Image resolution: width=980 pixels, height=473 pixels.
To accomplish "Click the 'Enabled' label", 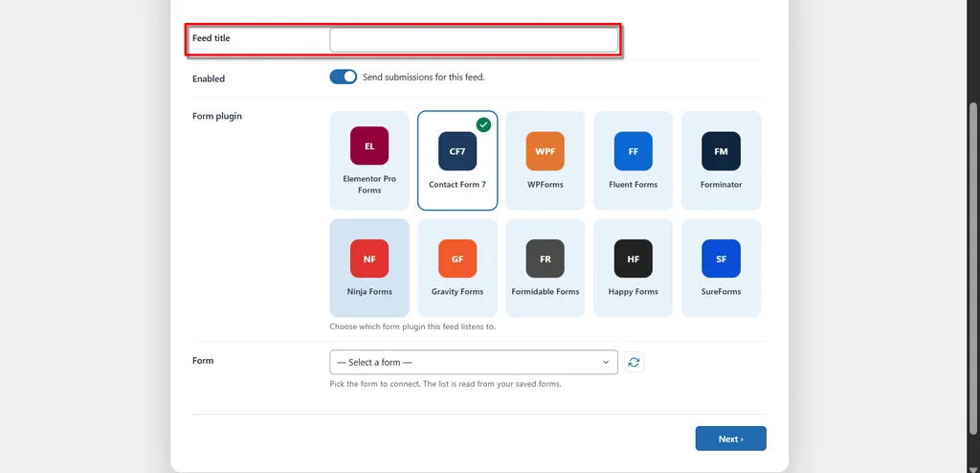I will click(209, 79).
